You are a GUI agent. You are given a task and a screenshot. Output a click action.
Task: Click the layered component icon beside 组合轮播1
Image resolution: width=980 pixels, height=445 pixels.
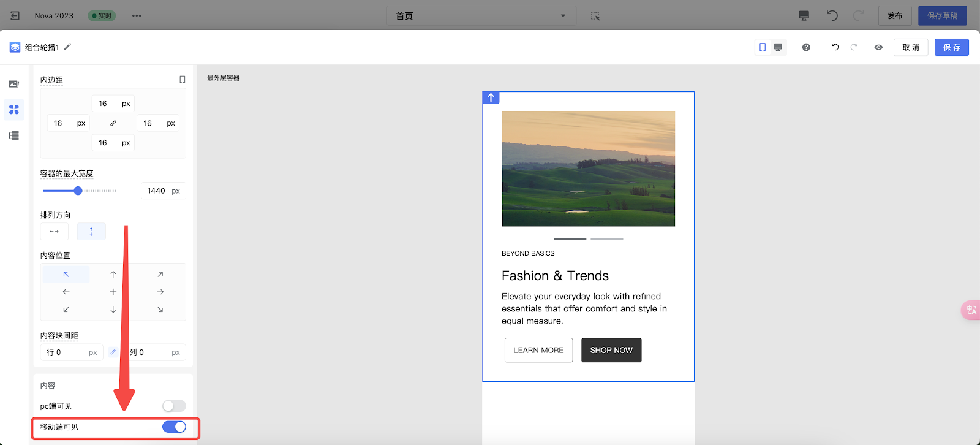click(15, 47)
